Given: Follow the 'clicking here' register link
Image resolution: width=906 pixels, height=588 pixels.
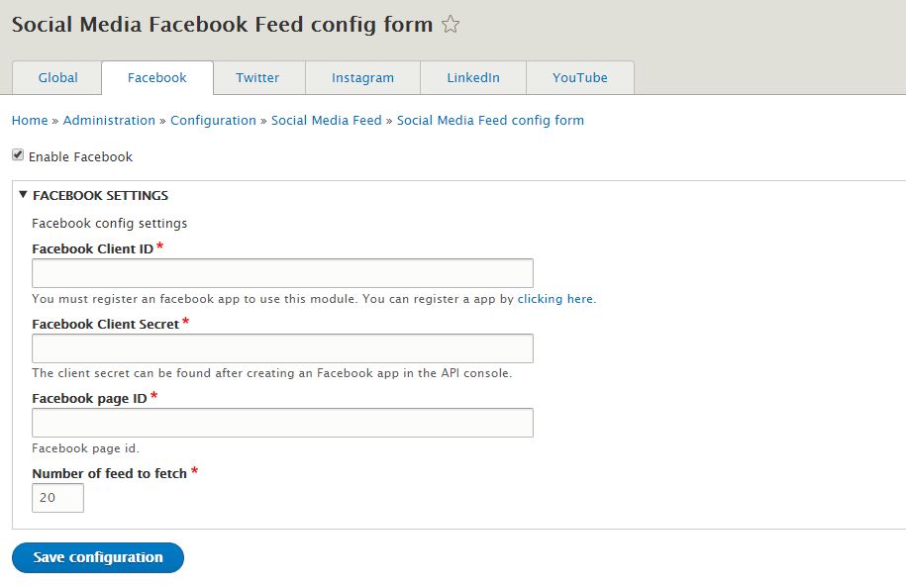Looking at the screenshot, I should click(555, 299).
